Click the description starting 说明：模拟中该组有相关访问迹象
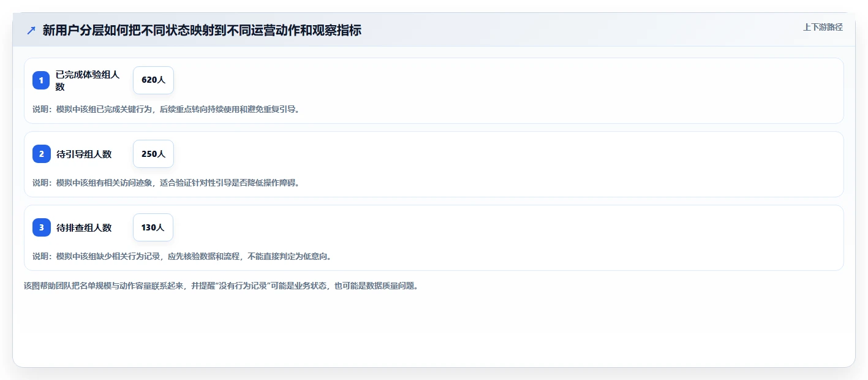 pos(166,183)
